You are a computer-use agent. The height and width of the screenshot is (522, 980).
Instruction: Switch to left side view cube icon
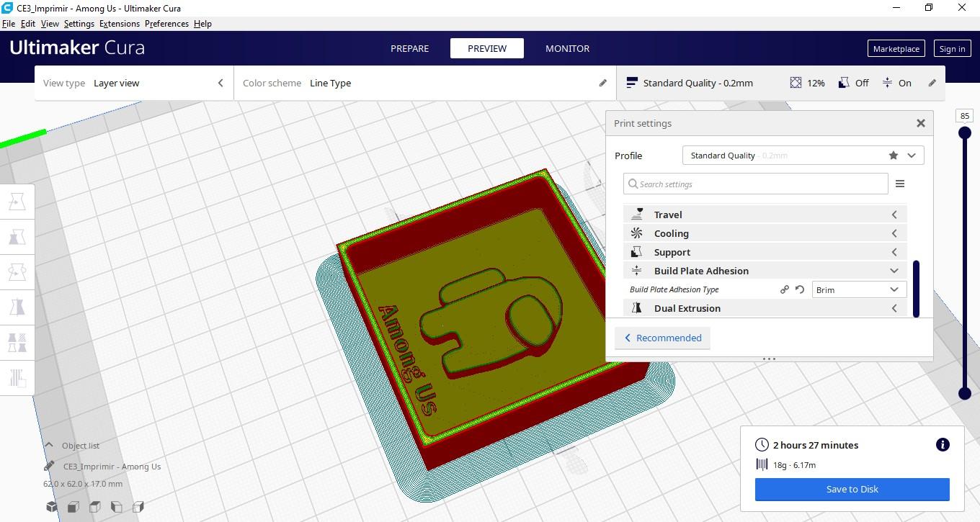116,507
